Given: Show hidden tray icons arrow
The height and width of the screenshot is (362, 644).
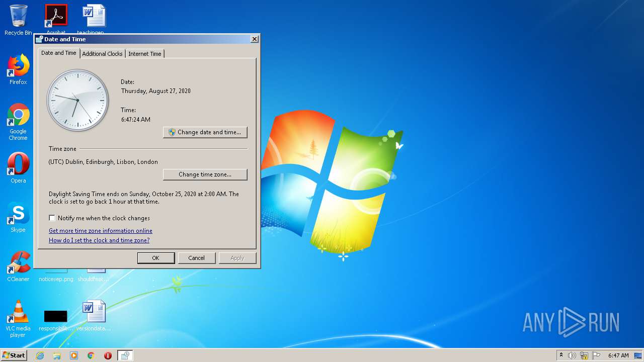Looking at the screenshot, I should tap(561, 355).
